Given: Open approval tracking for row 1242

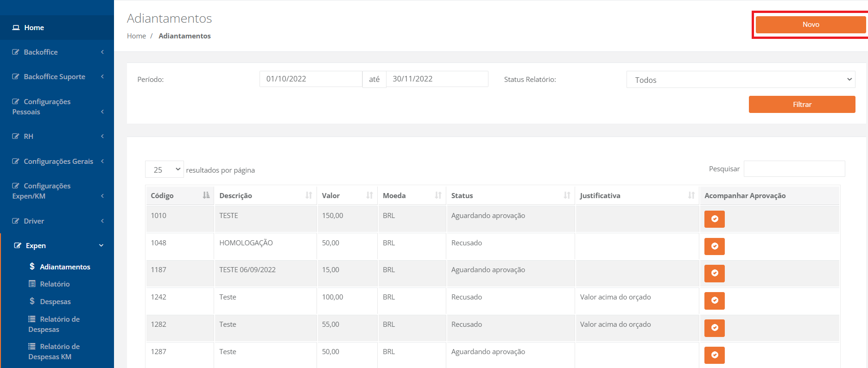Looking at the screenshot, I should click(715, 300).
